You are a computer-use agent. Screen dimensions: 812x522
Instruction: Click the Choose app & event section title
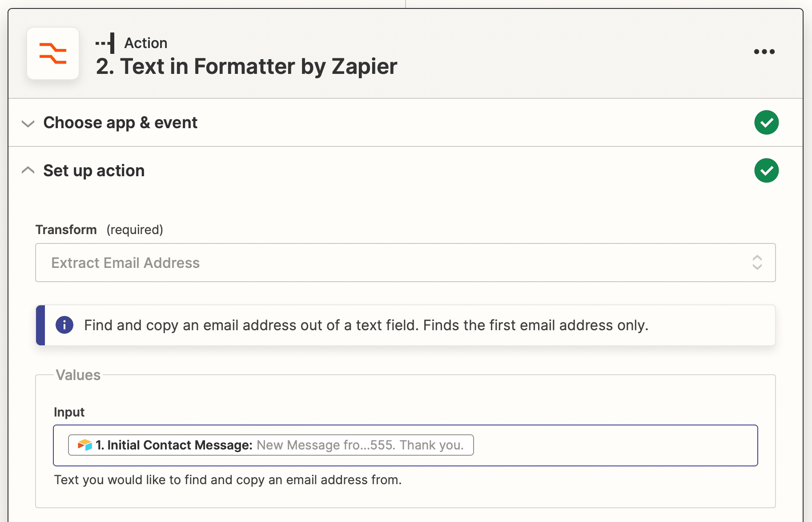tap(120, 122)
